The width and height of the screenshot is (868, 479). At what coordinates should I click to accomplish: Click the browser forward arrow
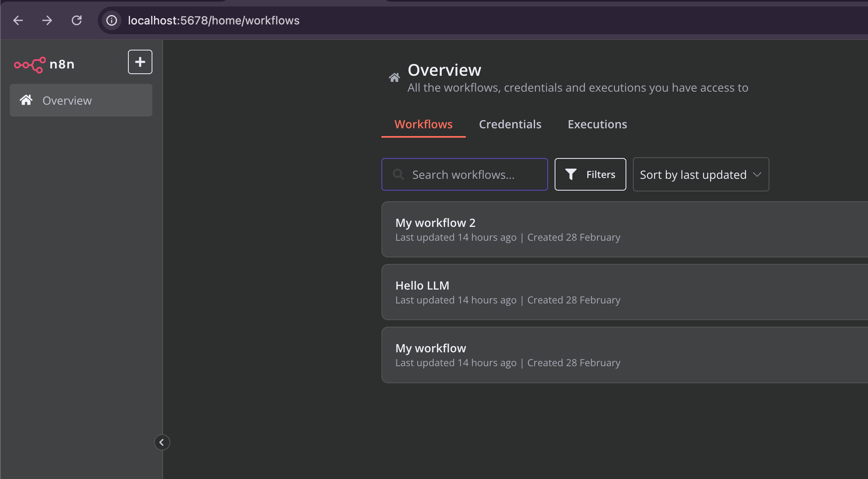pos(47,20)
